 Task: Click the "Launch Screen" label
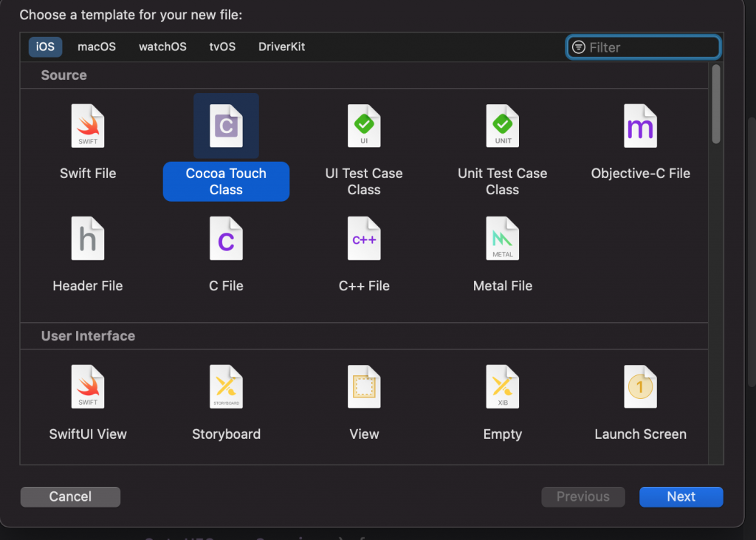[640, 434]
